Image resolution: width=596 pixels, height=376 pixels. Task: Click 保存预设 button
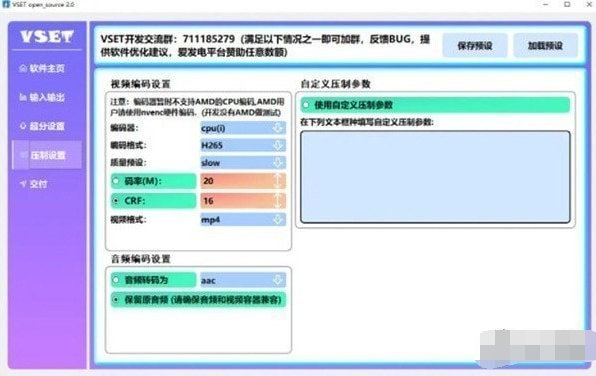[x=475, y=46]
